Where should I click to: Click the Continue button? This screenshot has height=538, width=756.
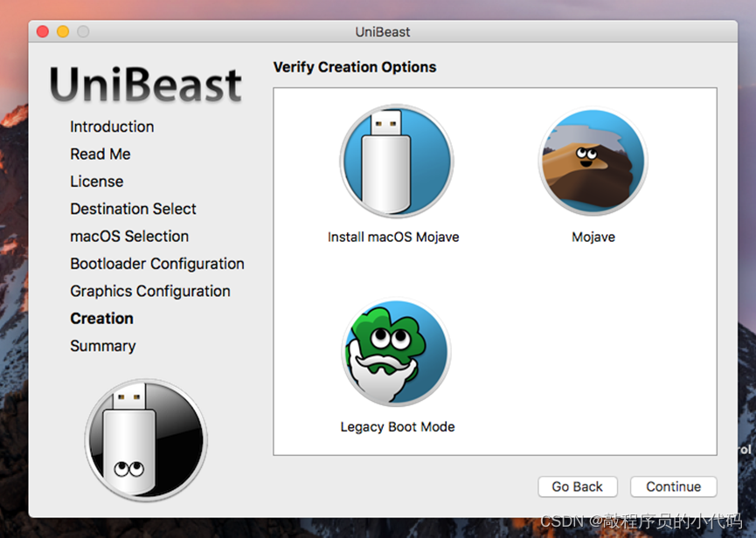[673, 486]
